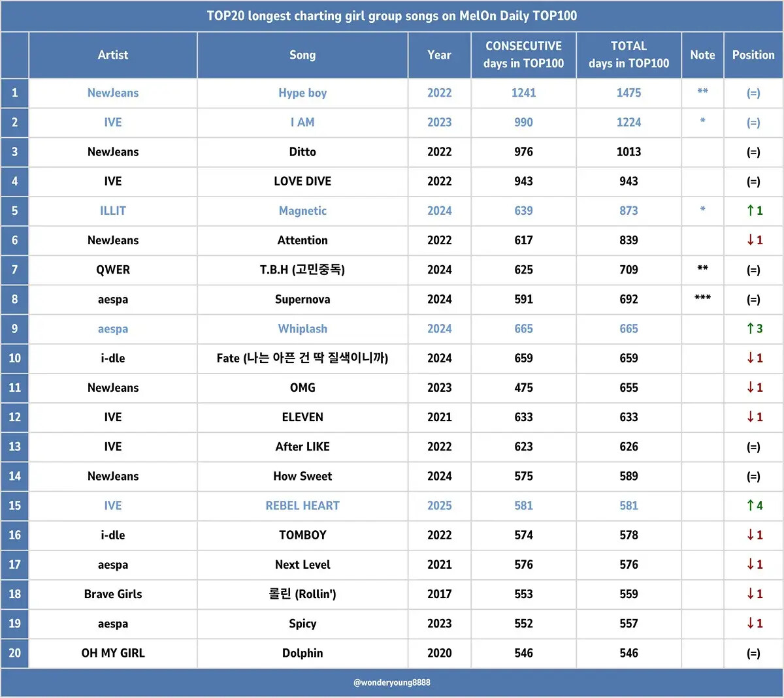Select the song I AM
The image size is (784, 698).
click(302, 122)
